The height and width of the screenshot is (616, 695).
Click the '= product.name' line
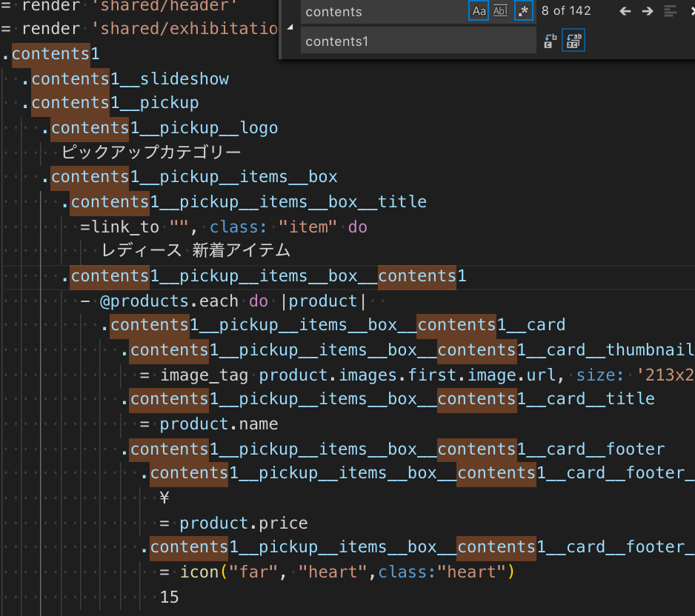(209, 423)
